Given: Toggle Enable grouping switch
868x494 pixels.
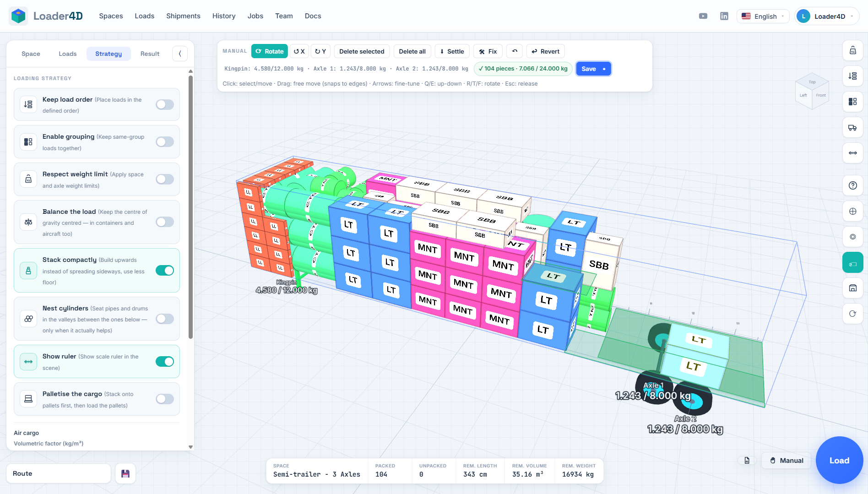Looking at the screenshot, I should (x=165, y=142).
